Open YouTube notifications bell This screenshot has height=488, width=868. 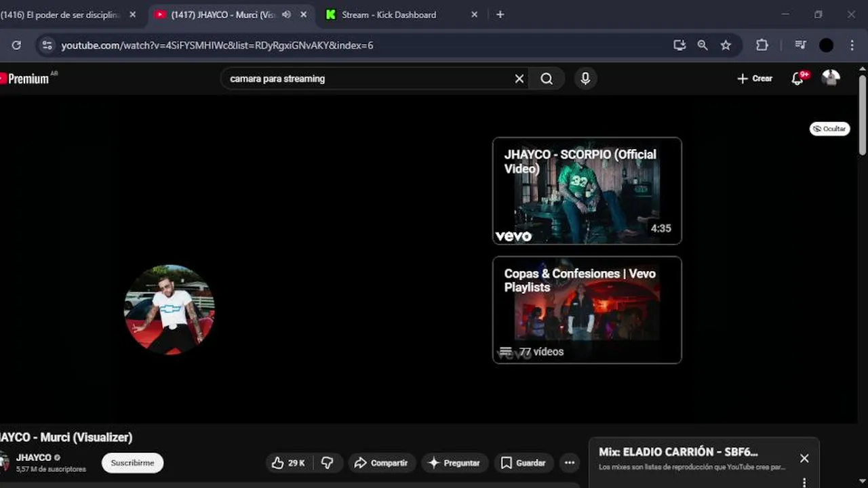(798, 79)
